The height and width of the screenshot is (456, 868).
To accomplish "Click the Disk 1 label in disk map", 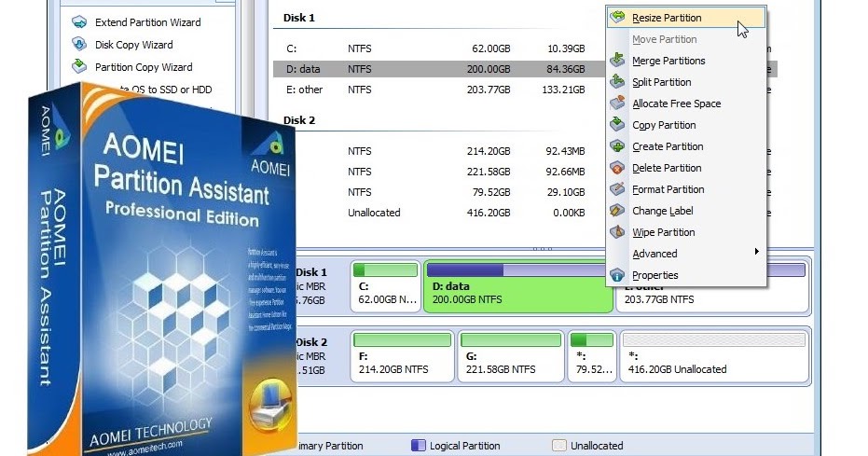I will (x=311, y=272).
